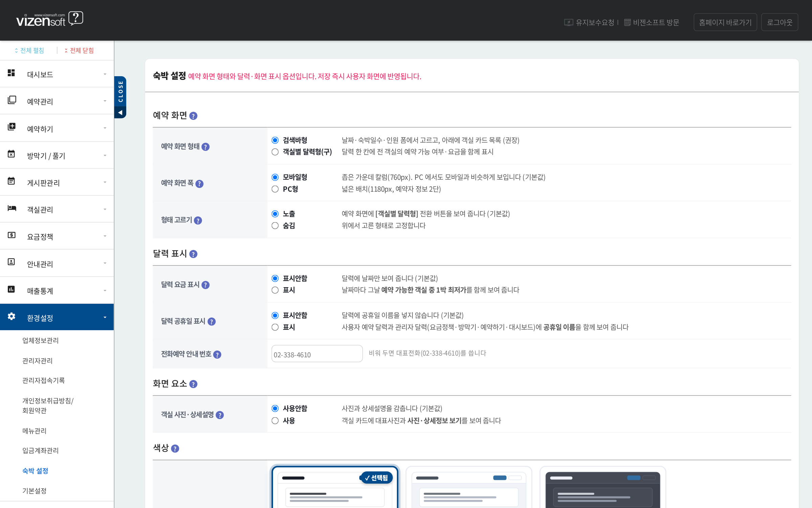This screenshot has height=508, width=812.
Task: Click the 대시보드 grid icon
Action: point(12,73)
